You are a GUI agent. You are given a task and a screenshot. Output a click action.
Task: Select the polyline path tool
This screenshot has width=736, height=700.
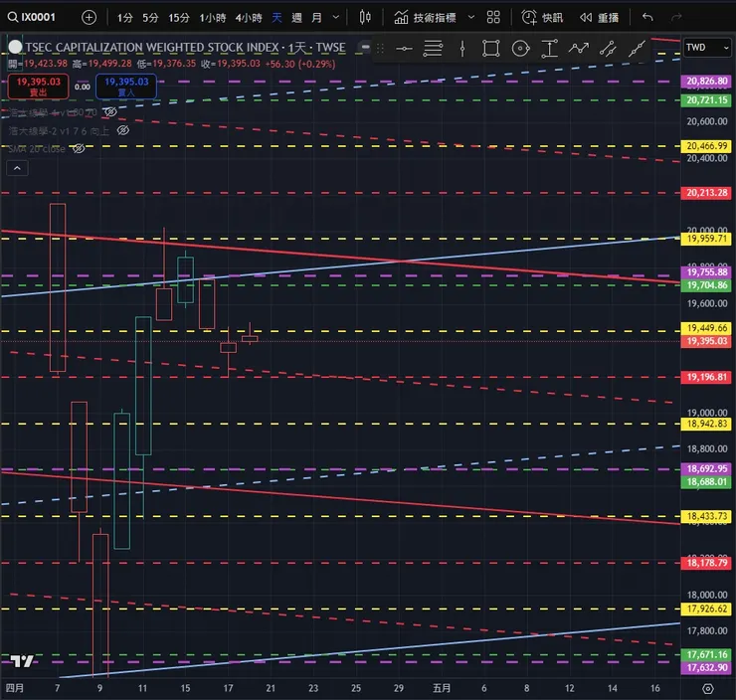(578, 49)
